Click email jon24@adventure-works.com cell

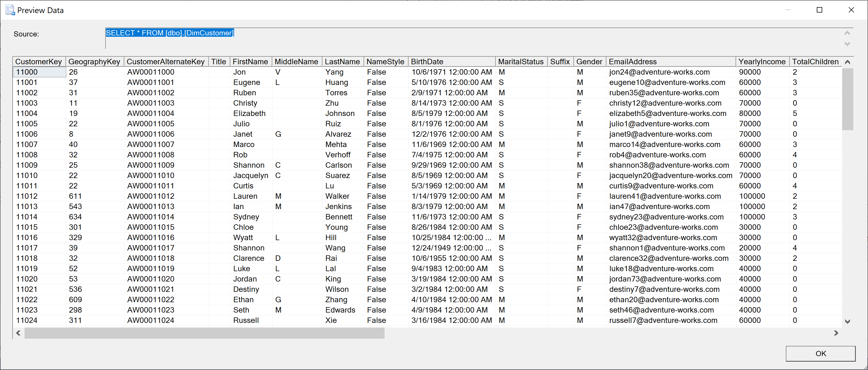pos(659,72)
